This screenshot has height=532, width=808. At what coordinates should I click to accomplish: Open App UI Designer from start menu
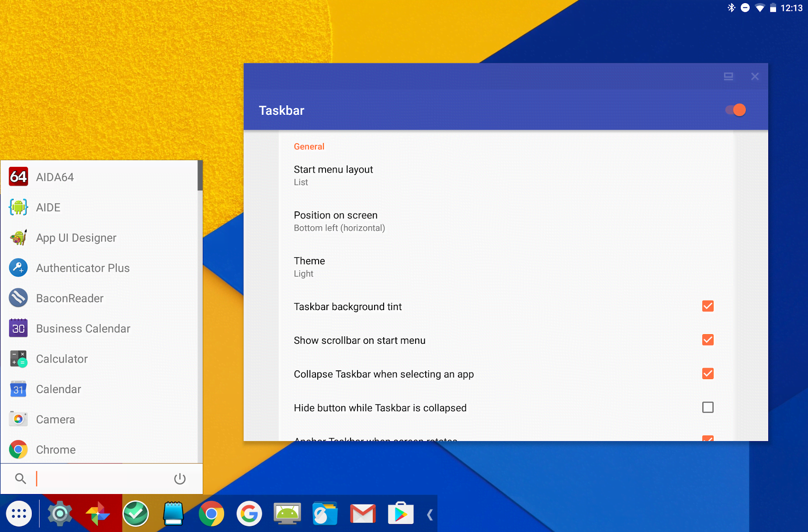(x=99, y=238)
